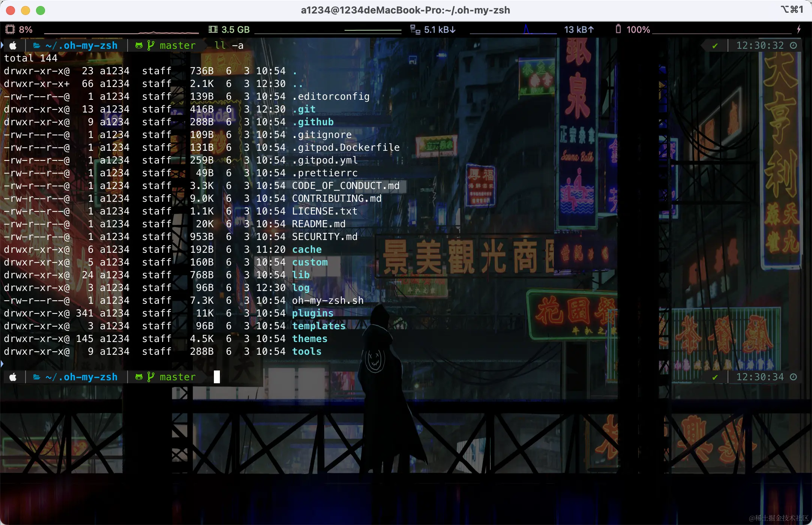Screen dimensions: 812x525
Task: Click the .gitpod.yml file name
Action: pos(325,160)
